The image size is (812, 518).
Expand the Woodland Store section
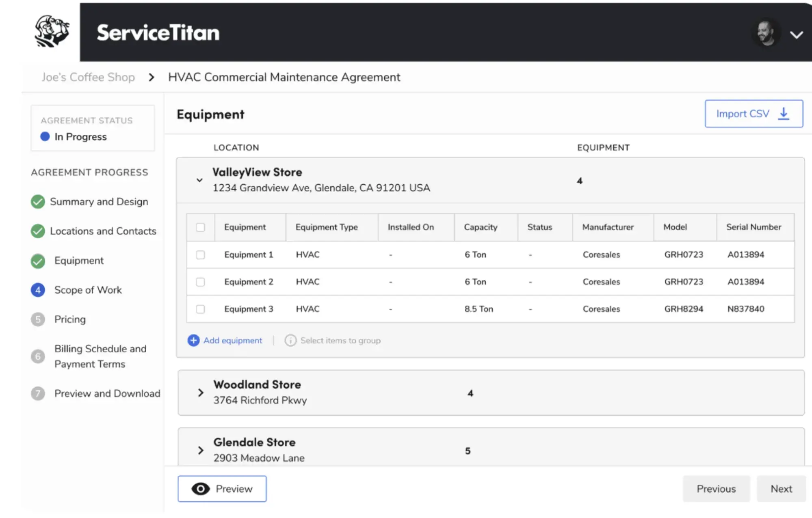tap(200, 392)
